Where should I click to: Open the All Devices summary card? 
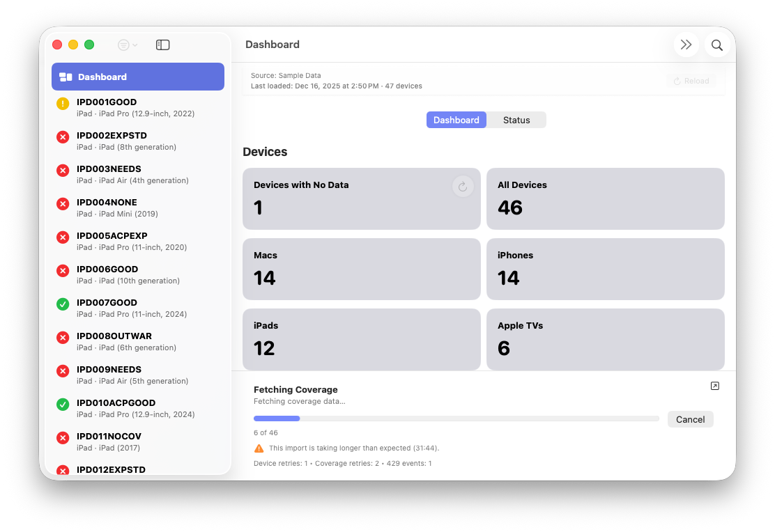pyautogui.click(x=605, y=198)
